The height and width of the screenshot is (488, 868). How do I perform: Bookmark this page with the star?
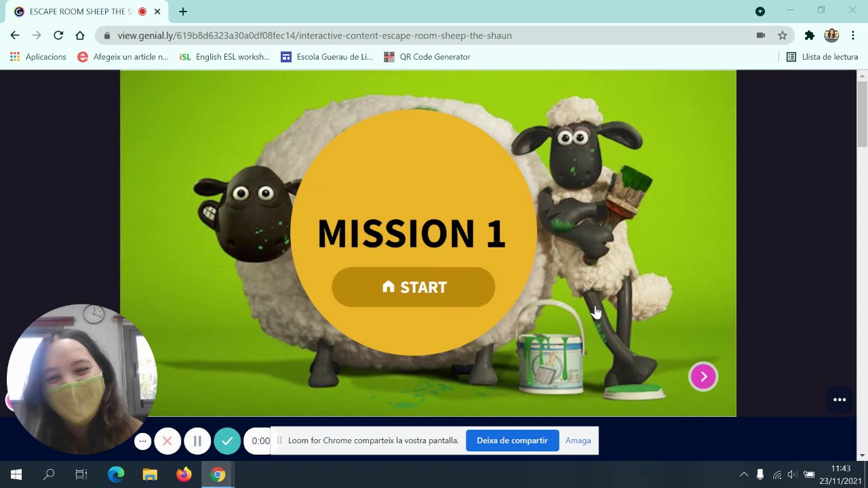[x=783, y=35]
